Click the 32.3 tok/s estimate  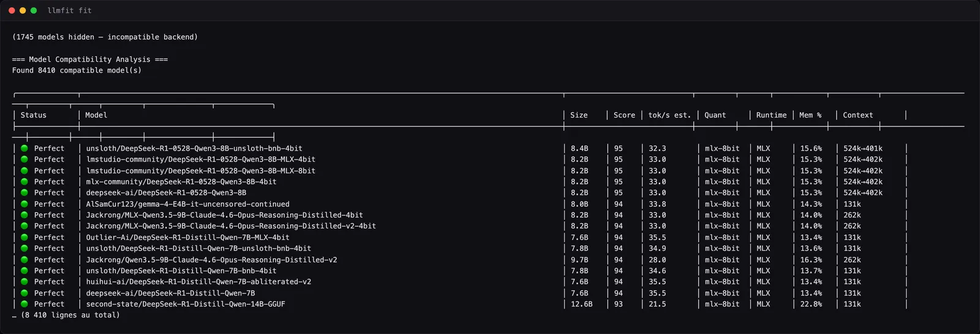(657, 148)
